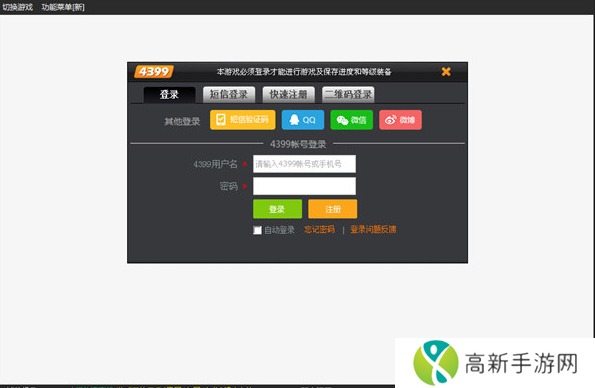Open the 切换游戏 menu

[17, 7]
